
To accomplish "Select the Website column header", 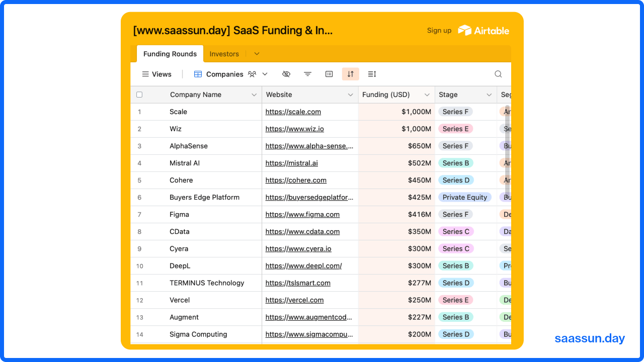I will [x=310, y=95].
